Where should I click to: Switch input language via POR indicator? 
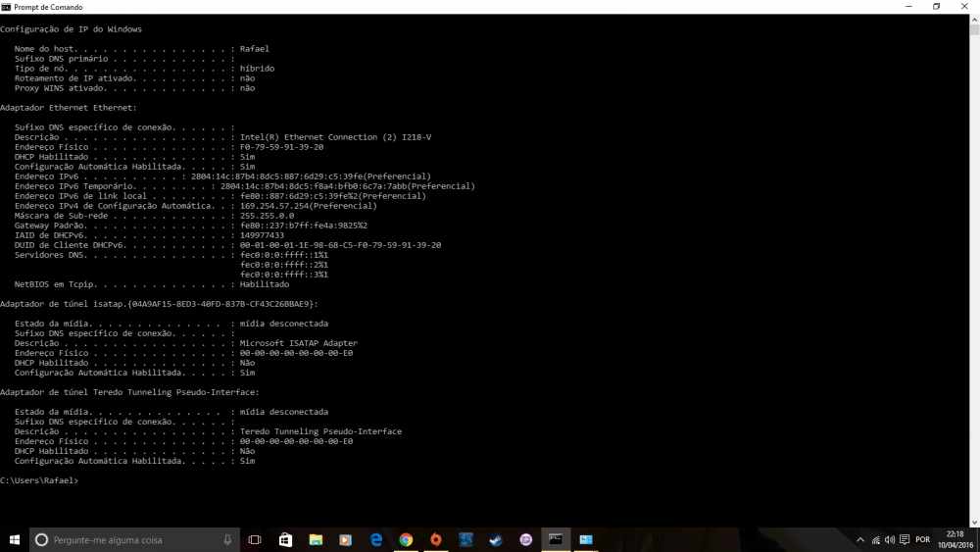pos(922,539)
